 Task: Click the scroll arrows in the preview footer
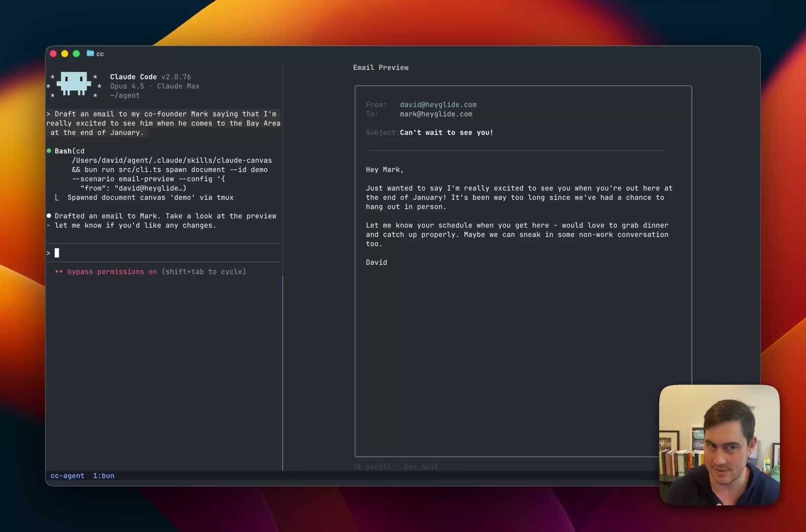click(358, 466)
